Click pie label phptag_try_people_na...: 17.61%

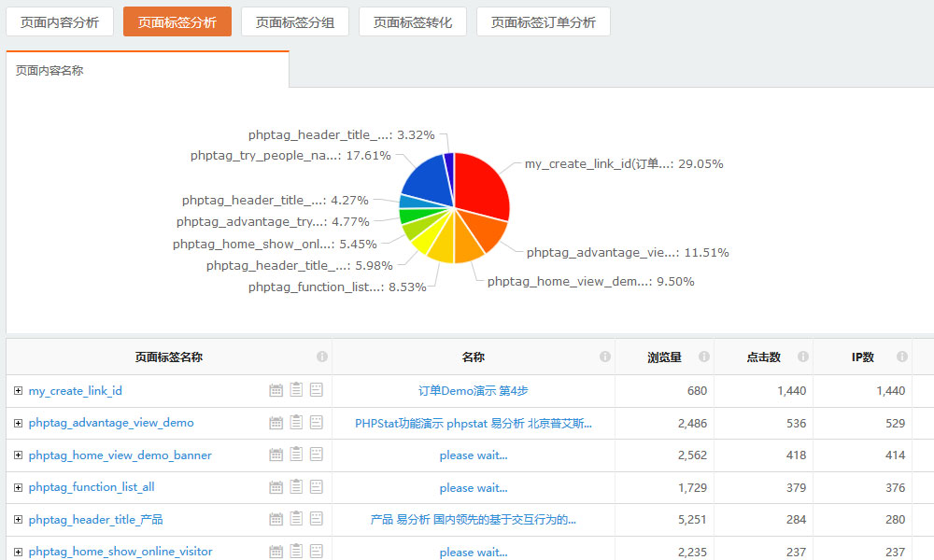(x=290, y=156)
